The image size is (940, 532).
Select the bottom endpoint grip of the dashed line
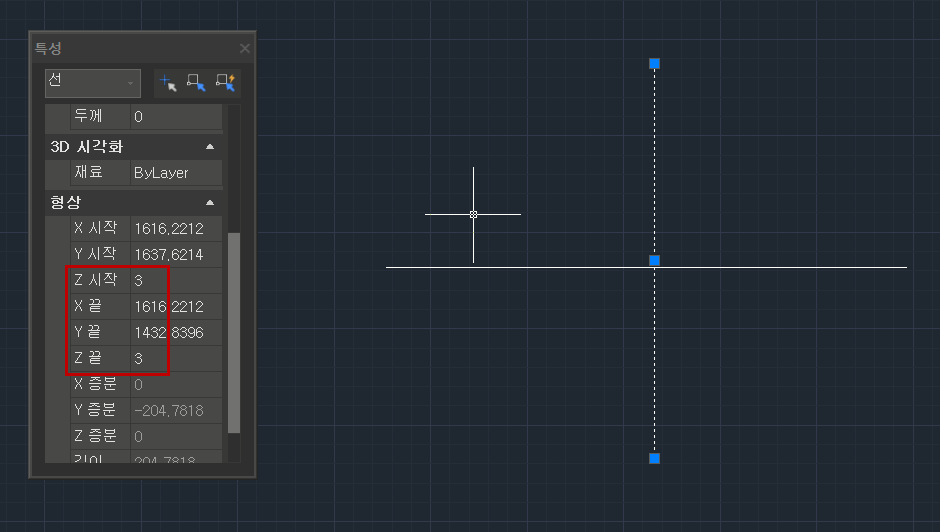point(655,458)
